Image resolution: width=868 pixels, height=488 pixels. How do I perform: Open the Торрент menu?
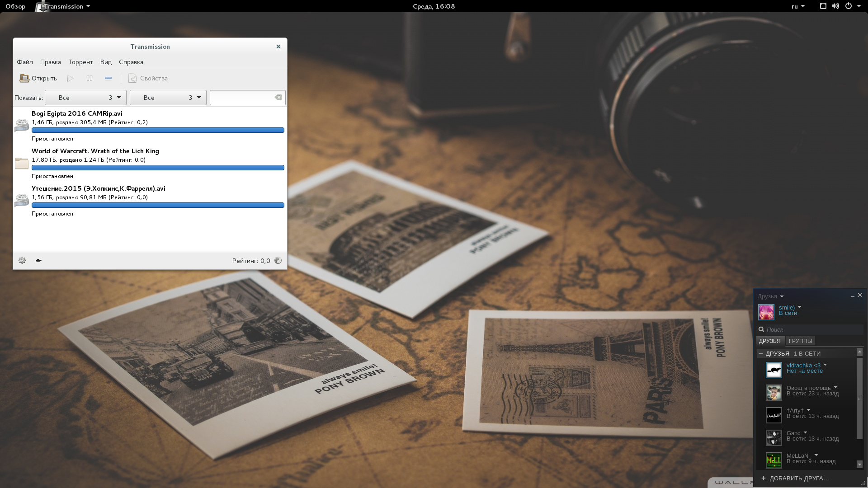[80, 62]
